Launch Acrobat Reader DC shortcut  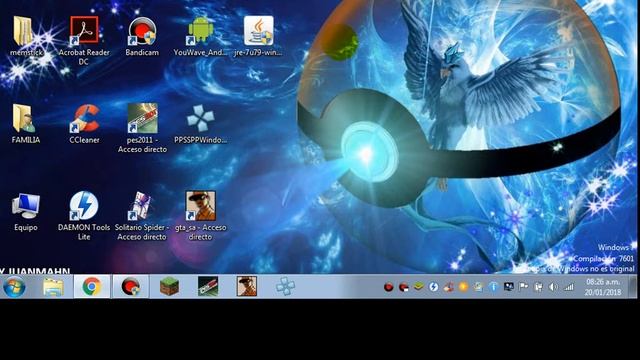(x=84, y=40)
